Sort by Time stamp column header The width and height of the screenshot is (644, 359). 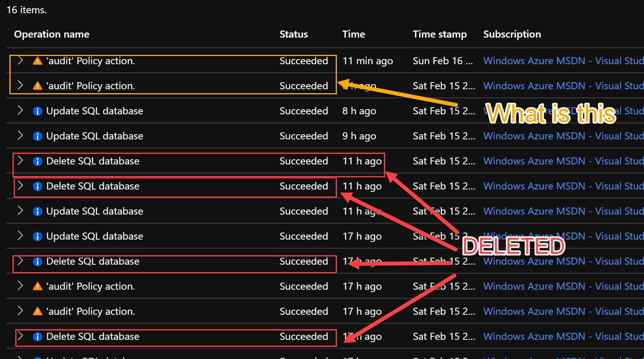point(440,34)
